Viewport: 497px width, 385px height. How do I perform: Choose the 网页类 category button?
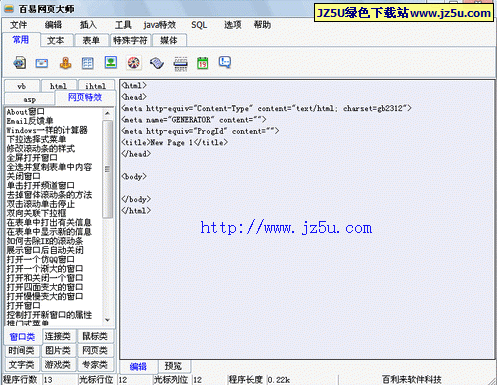click(95, 350)
